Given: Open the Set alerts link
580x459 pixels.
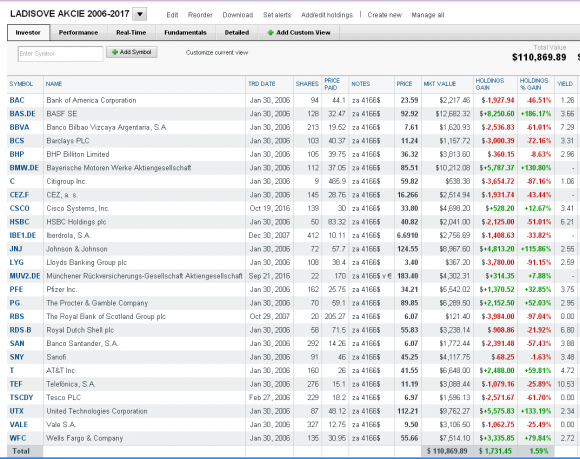Looking at the screenshot, I should point(277,15).
